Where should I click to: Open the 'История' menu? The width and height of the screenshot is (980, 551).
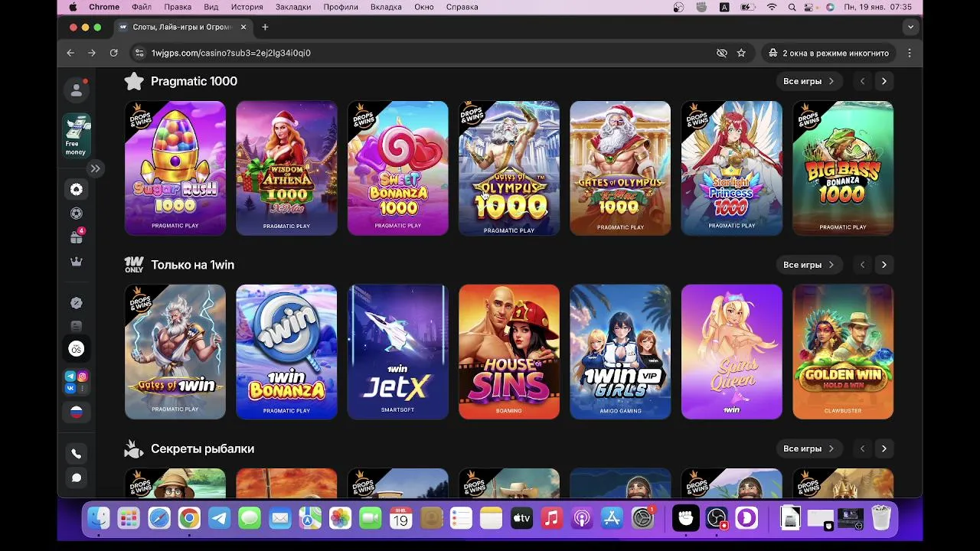click(247, 7)
